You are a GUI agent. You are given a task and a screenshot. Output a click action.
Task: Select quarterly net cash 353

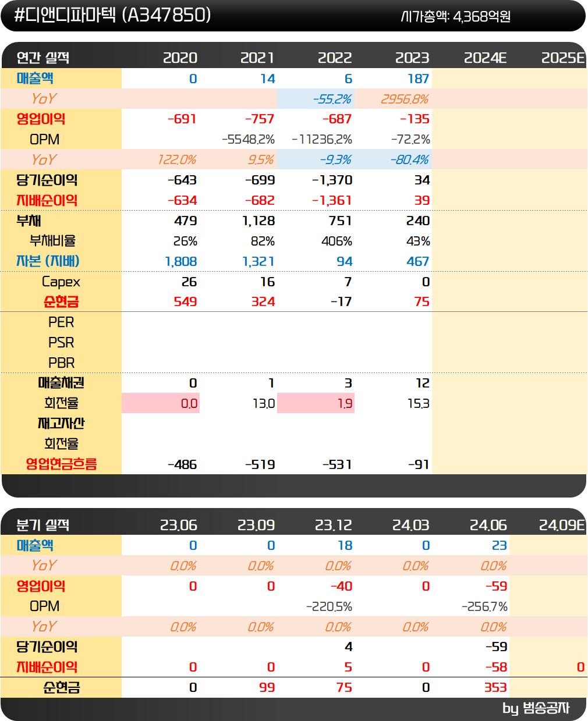[495, 688]
